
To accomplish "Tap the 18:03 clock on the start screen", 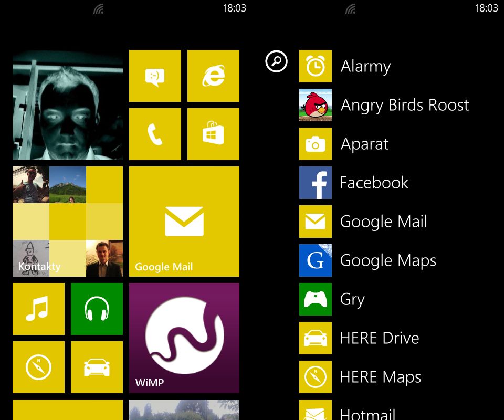I will [235, 8].
